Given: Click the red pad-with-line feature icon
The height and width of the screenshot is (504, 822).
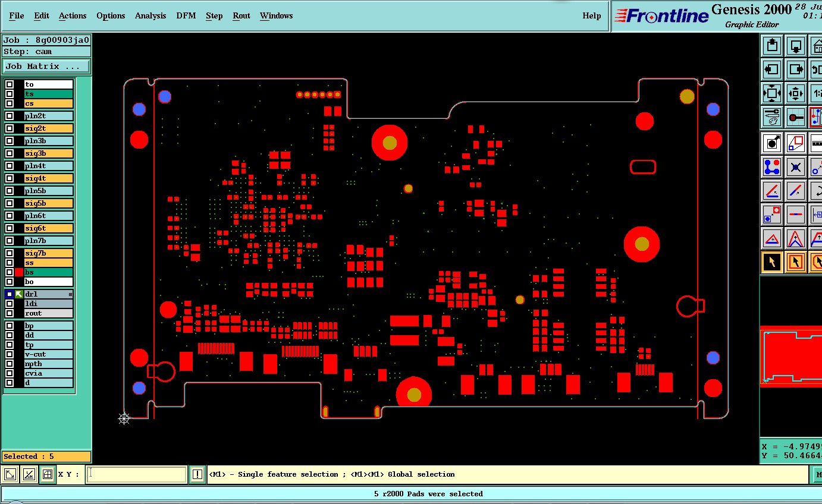Looking at the screenshot, I should pyautogui.click(x=796, y=117).
